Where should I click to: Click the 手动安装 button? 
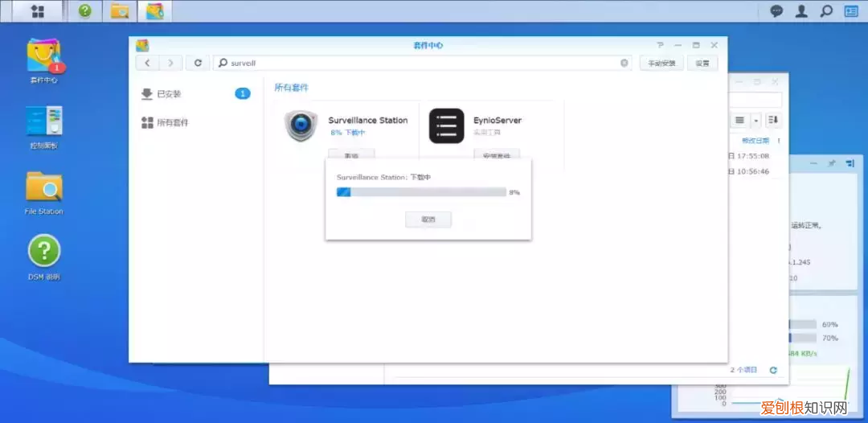click(x=661, y=63)
